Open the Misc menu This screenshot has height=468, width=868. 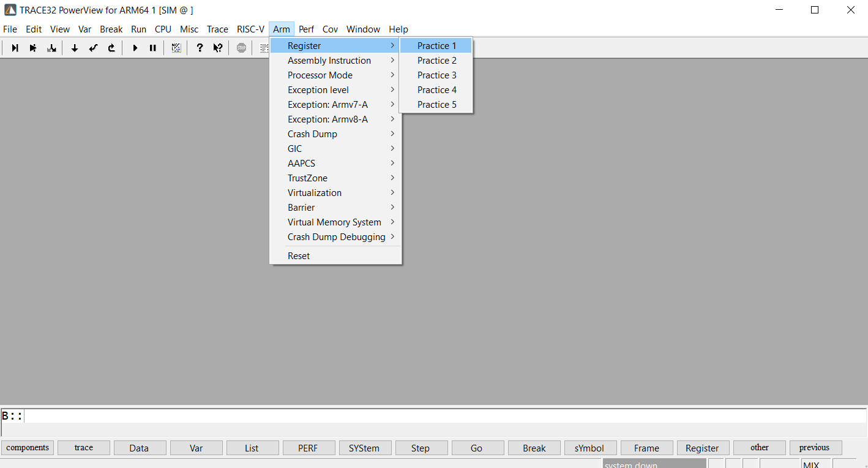189,29
